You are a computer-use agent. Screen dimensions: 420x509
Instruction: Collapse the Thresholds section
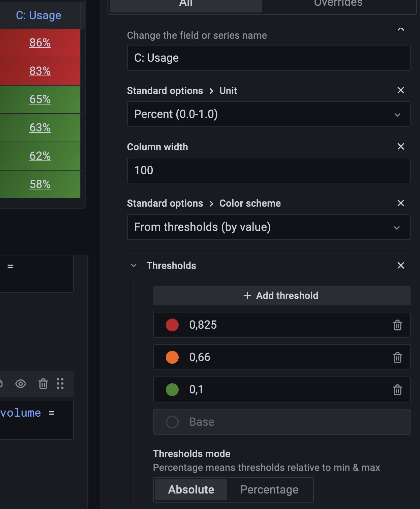coord(133,266)
